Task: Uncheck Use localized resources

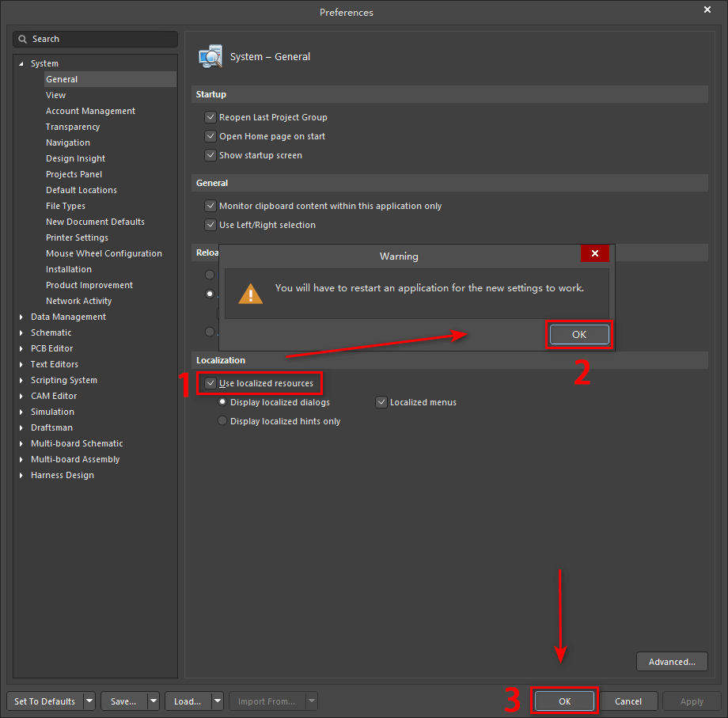Action: (x=210, y=383)
